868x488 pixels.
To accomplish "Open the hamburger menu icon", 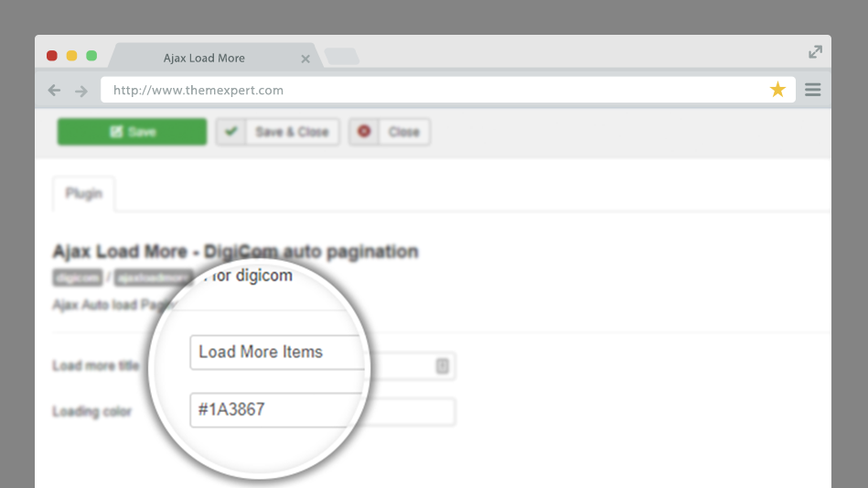I will 812,90.
